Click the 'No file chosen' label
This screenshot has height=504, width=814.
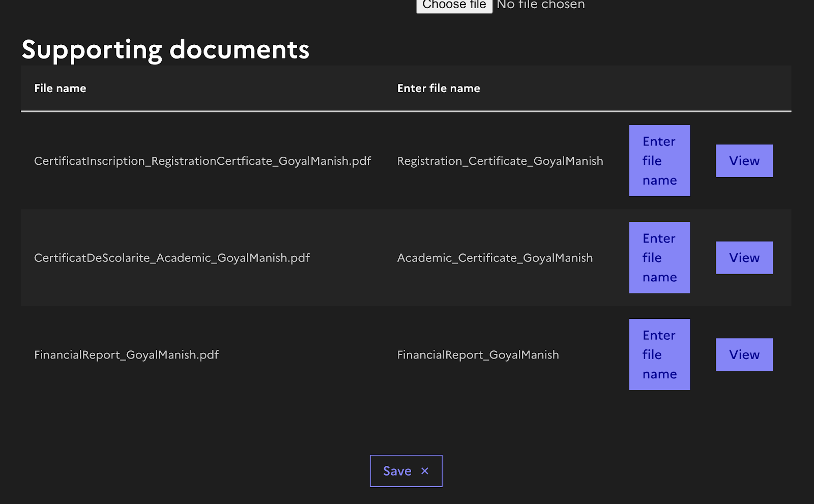coord(540,5)
